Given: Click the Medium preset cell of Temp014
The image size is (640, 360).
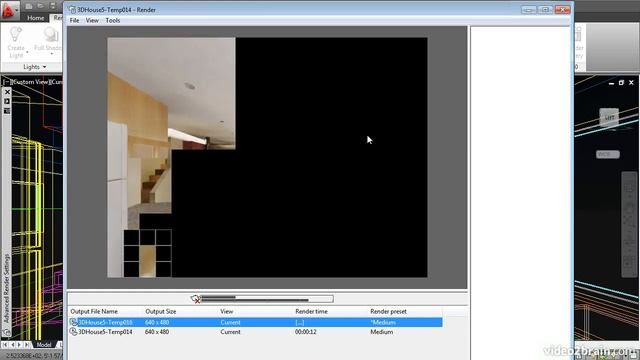Looking at the screenshot, I should pyautogui.click(x=382, y=332).
